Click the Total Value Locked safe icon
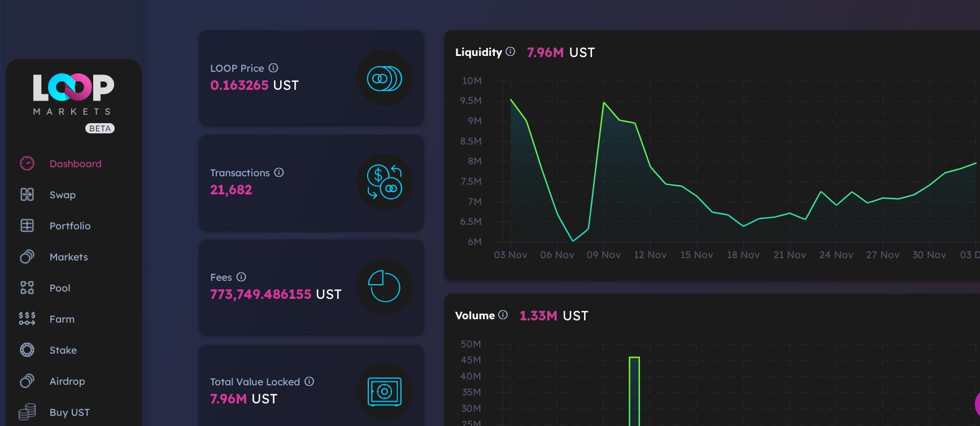Image resolution: width=980 pixels, height=426 pixels. 384,392
